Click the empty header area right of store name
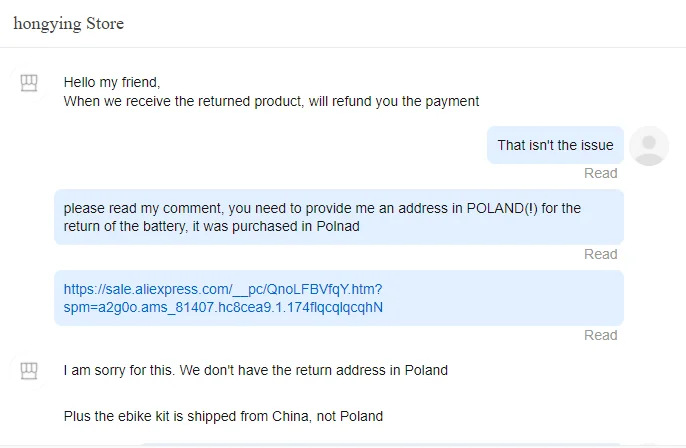This screenshot has width=686, height=448. click(x=400, y=23)
